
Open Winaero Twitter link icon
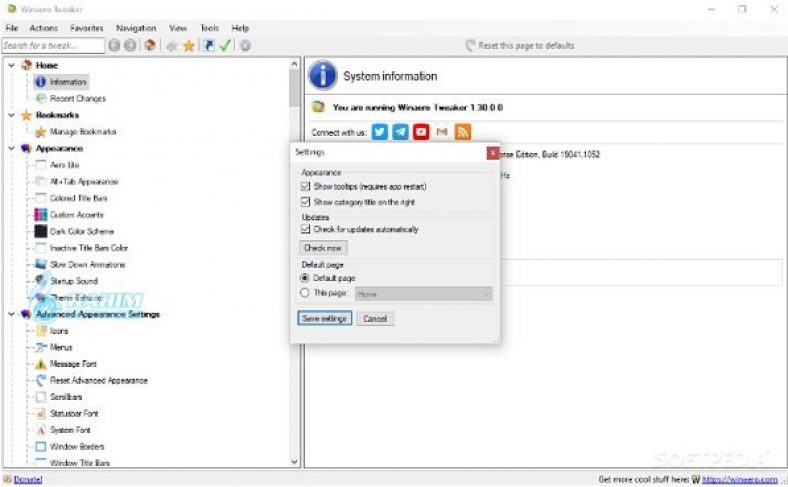(380, 132)
